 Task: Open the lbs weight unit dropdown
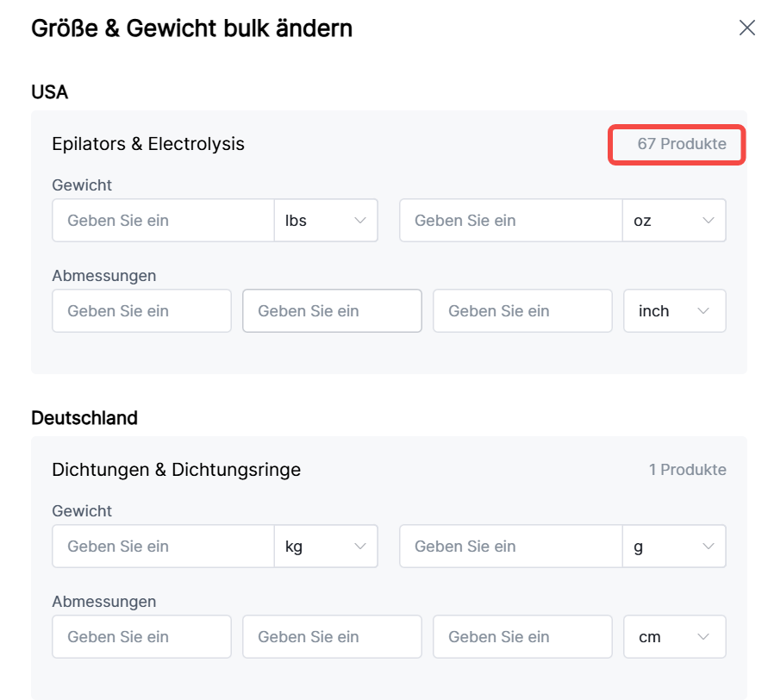[x=326, y=221]
